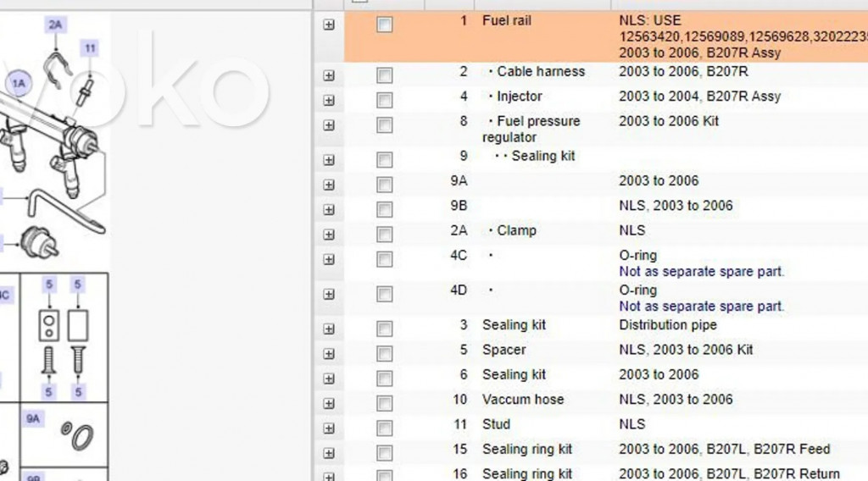Select the 1A circled callout in the diagram
Viewport: 868px width, 481px height.
18,83
